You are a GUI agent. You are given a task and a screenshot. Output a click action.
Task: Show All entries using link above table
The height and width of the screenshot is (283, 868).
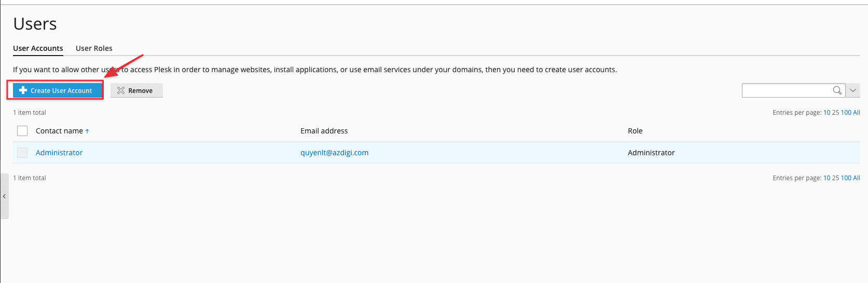tap(857, 113)
